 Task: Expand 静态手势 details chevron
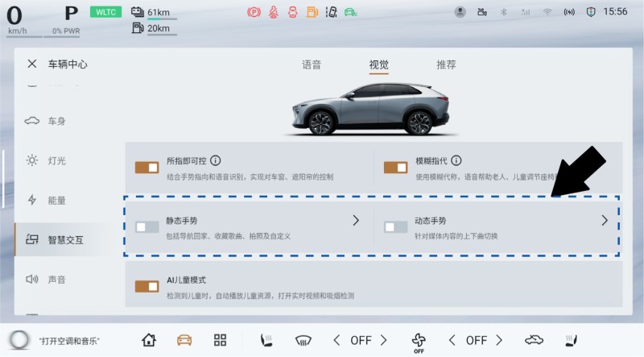356,221
